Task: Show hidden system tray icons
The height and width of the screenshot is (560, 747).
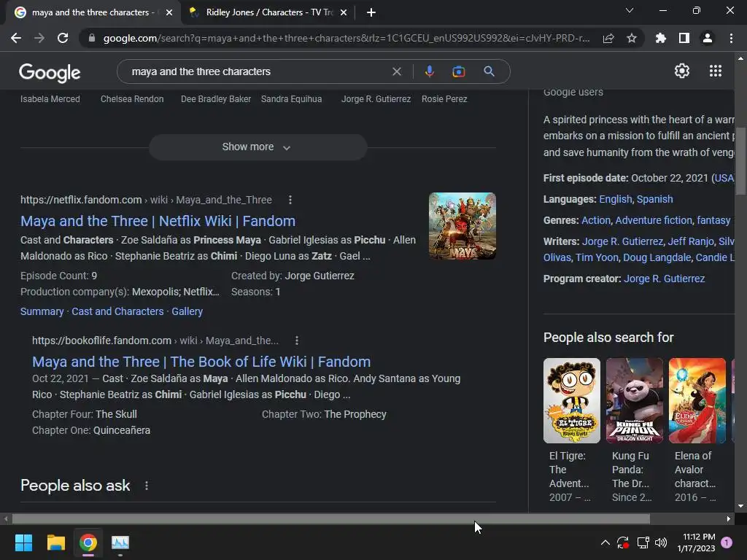Action: click(605, 542)
